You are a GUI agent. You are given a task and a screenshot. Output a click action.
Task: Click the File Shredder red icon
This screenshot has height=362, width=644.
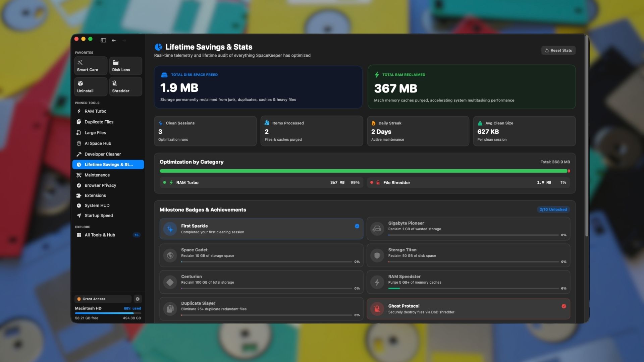coord(378,183)
